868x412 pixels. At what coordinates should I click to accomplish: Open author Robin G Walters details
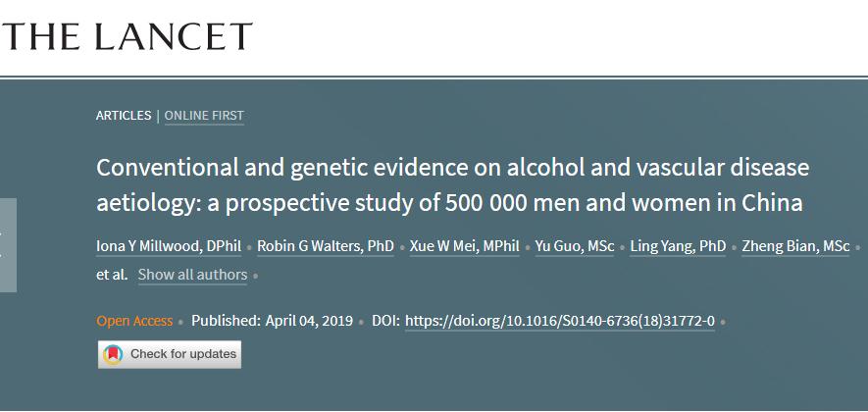[326, 246]
